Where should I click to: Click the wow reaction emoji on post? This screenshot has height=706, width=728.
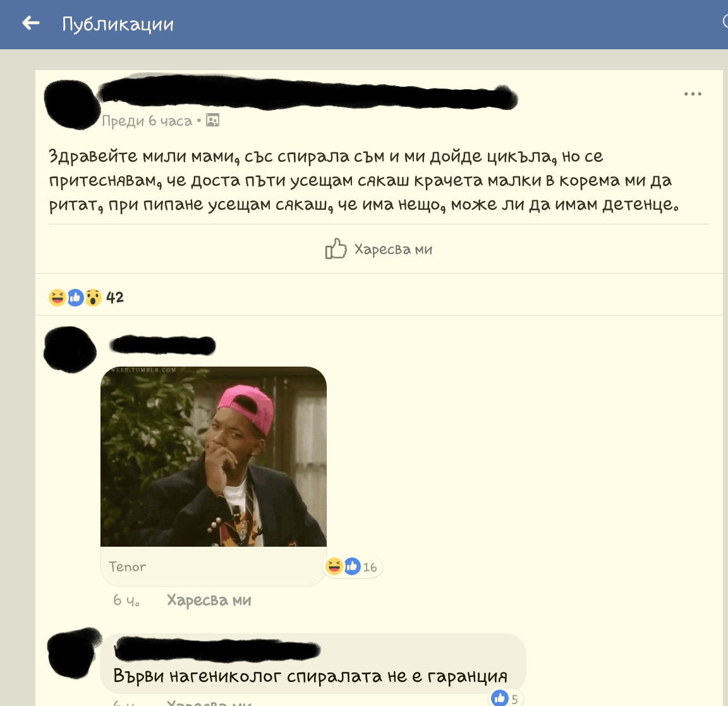click(93, 297)
